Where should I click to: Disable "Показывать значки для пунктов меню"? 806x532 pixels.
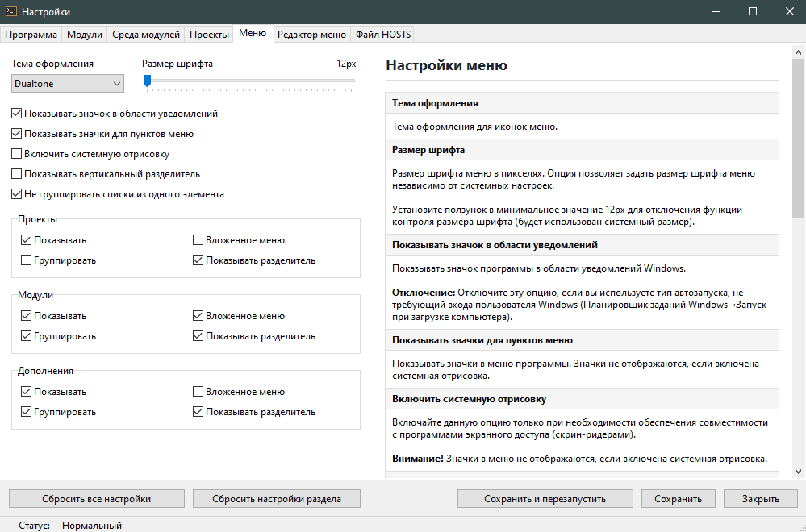pyautogui.click(x=17, y=134)
